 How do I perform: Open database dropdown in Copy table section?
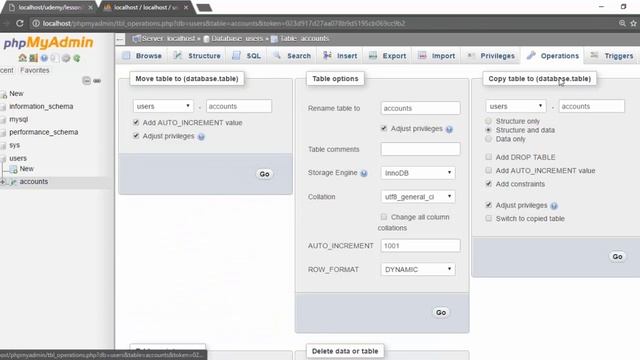(x=516, y=106)
